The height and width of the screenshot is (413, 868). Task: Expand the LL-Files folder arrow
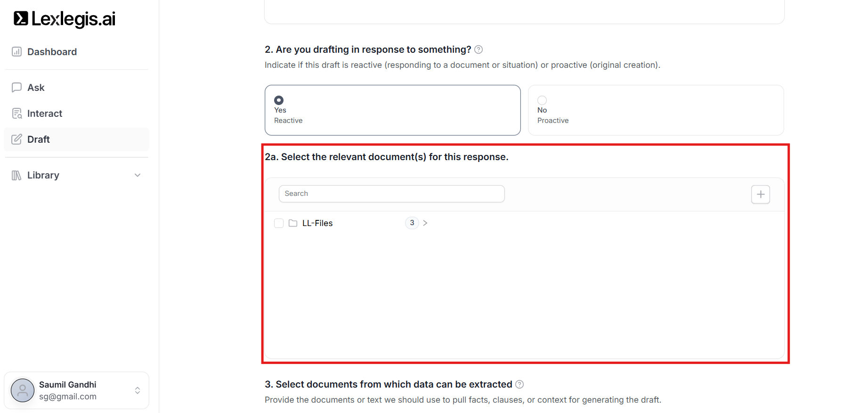[425, 223]
